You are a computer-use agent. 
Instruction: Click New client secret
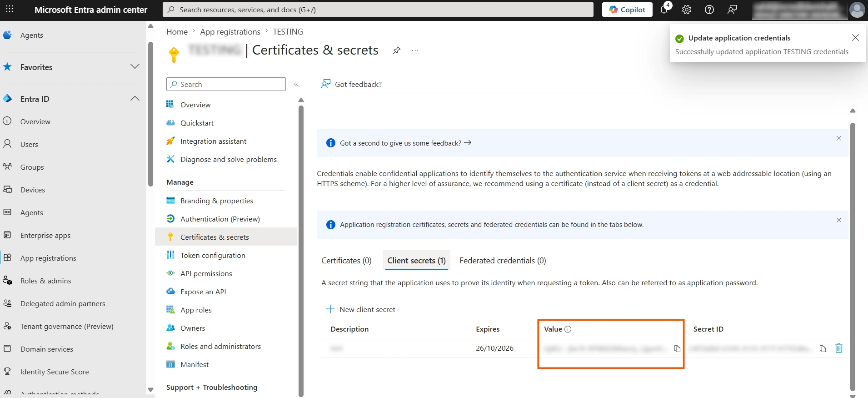tap(361, 309)
